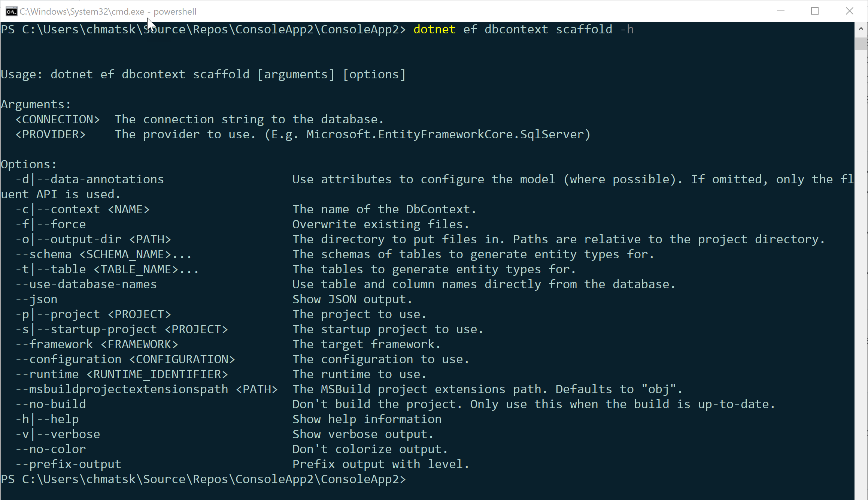The image size is (868, 500).
Task: Select the cmd.exe application icon
Action: point(11,11)
